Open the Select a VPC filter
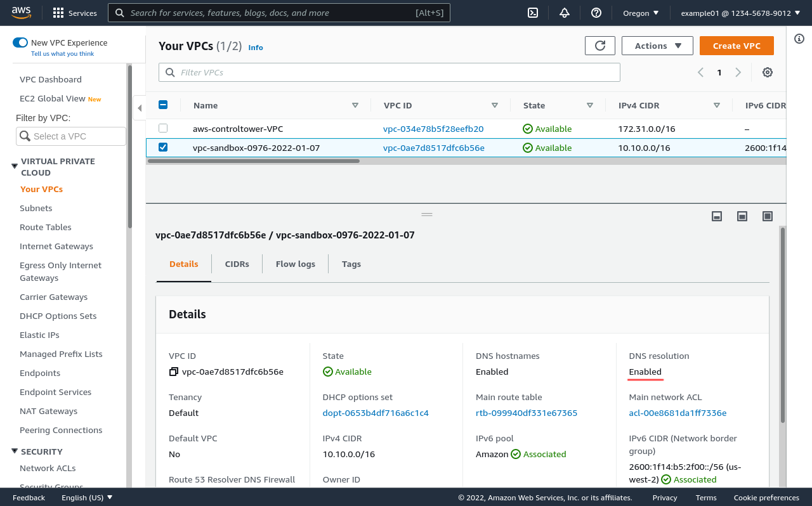Image resolution: width=812 pixels, height=506 pixels. pyautogui.click(x=71, y=136)
